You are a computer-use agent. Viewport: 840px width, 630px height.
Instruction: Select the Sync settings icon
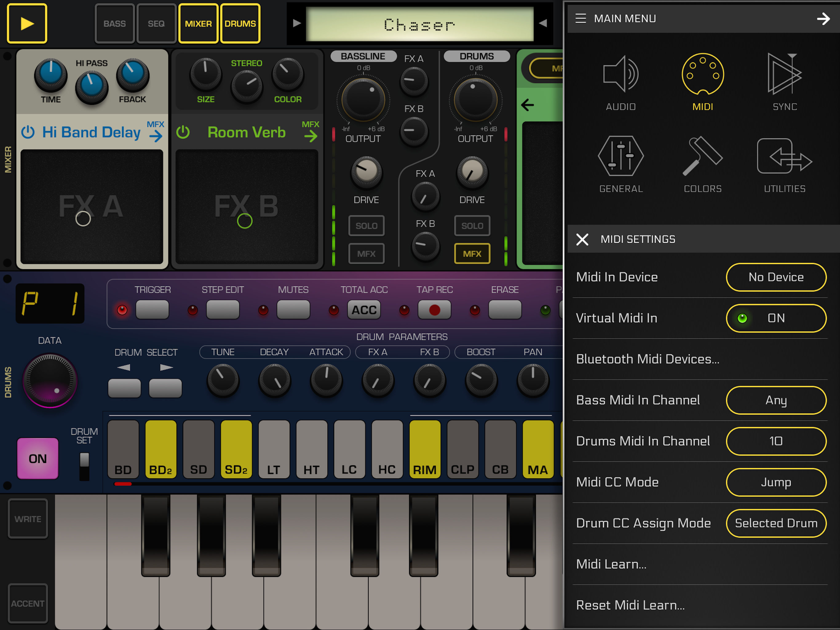coord(785,74)
